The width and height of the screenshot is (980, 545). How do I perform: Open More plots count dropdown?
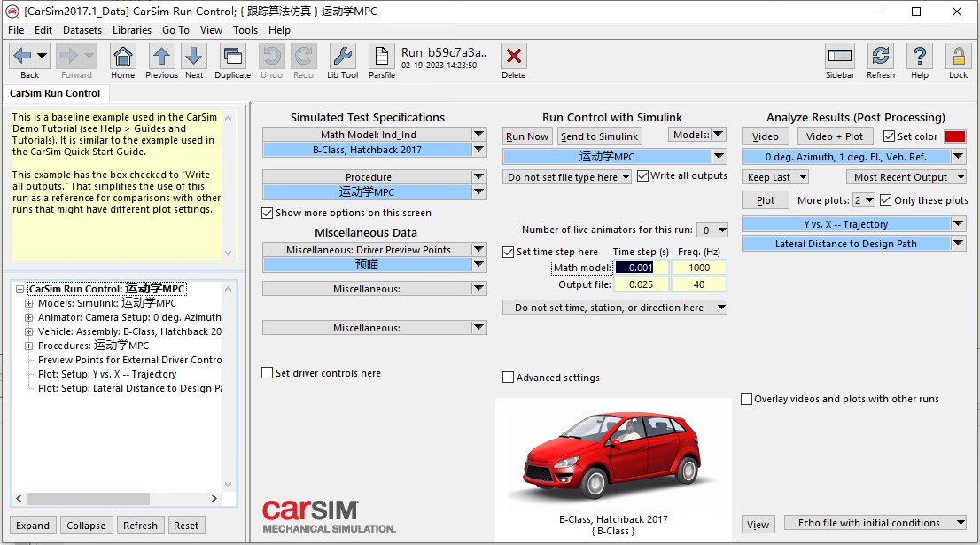[x=865, y=200]
